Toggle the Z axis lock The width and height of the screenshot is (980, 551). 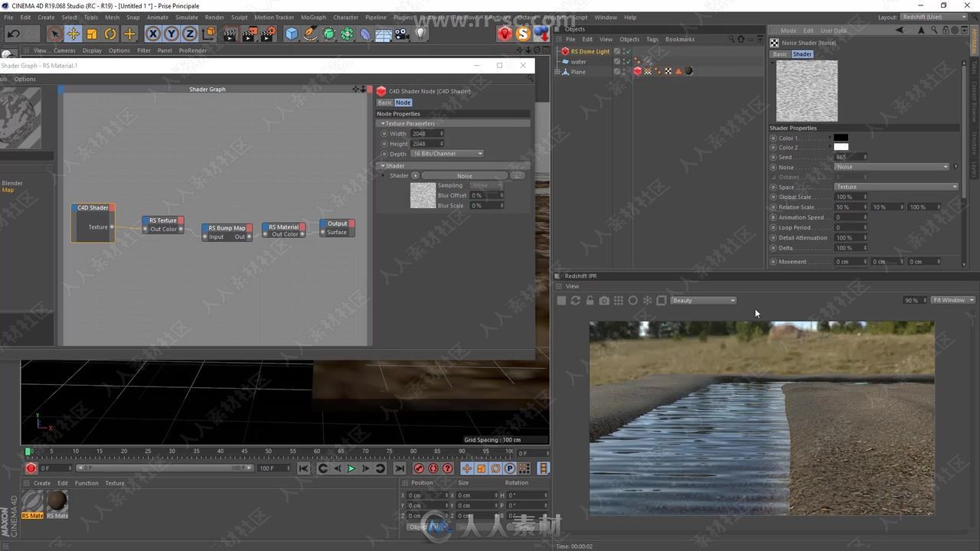190,34
